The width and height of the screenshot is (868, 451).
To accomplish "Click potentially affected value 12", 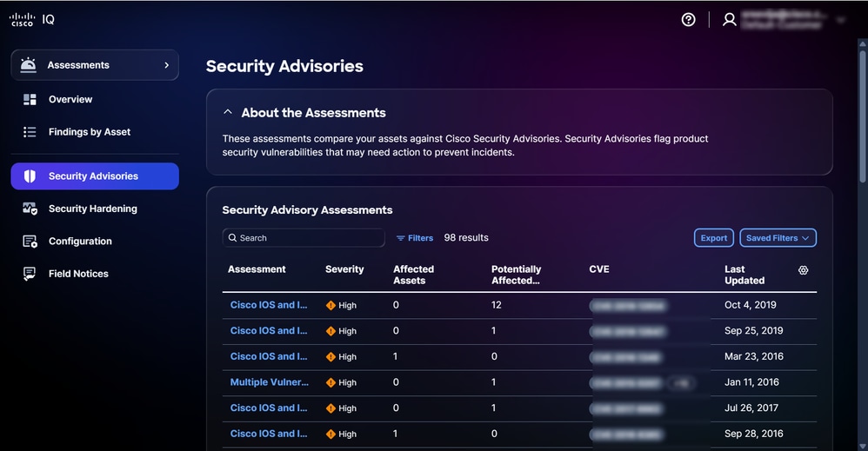I will click(496, 305).
